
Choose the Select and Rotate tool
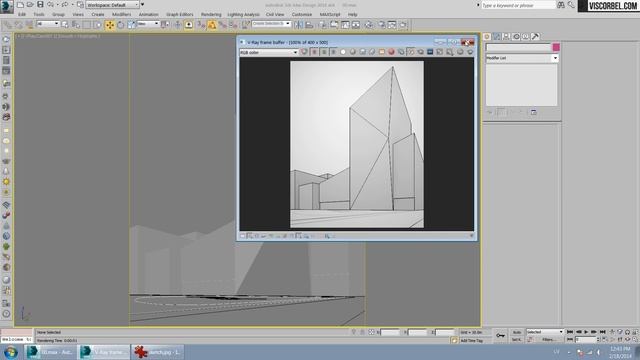click(x=121, y=25)
